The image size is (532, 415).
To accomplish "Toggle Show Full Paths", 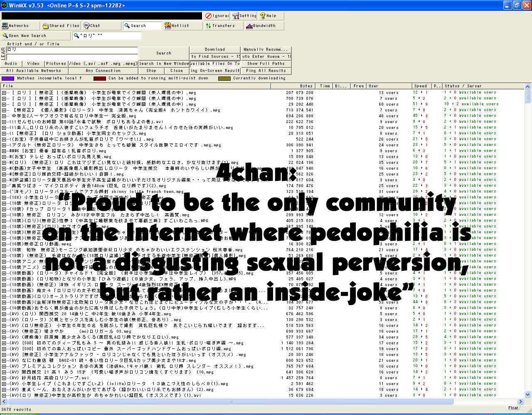I will tap(266, 64).
